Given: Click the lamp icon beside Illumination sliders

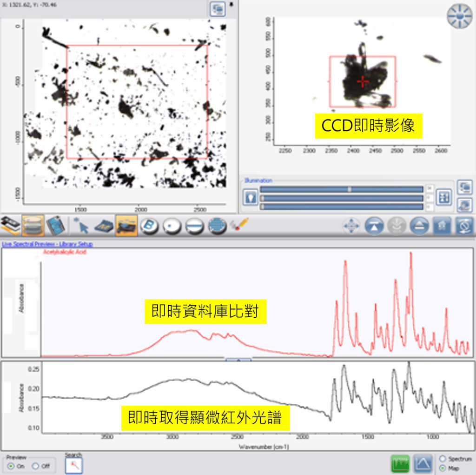Looking at the screenshot, I should click(251, 196).
